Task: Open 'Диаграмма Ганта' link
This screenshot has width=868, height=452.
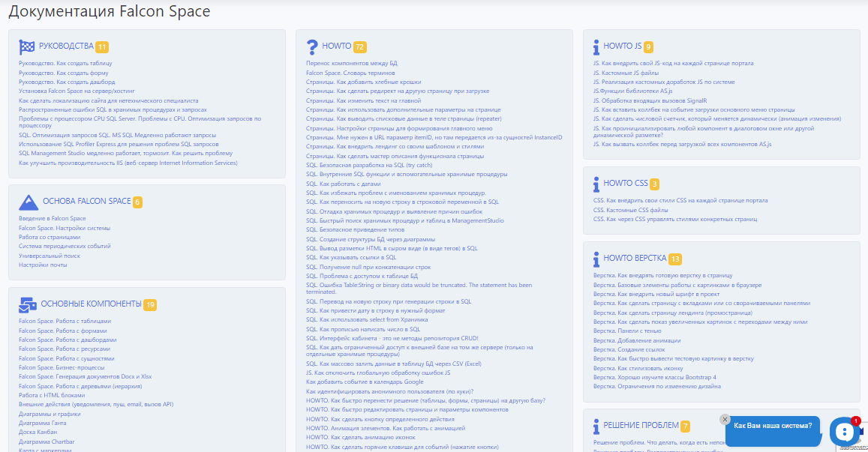Action: pos(43,424)
